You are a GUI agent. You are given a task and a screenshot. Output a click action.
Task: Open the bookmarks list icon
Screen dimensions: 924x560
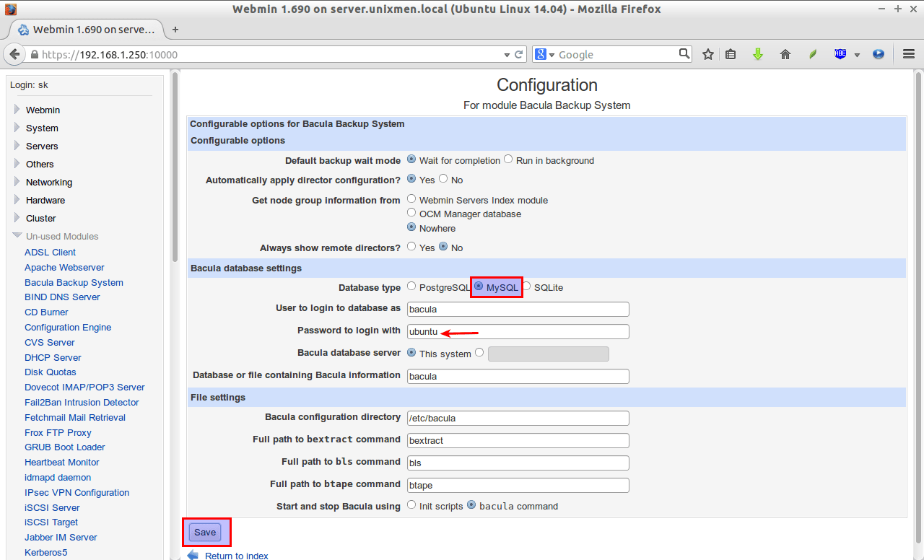(731, 54)
